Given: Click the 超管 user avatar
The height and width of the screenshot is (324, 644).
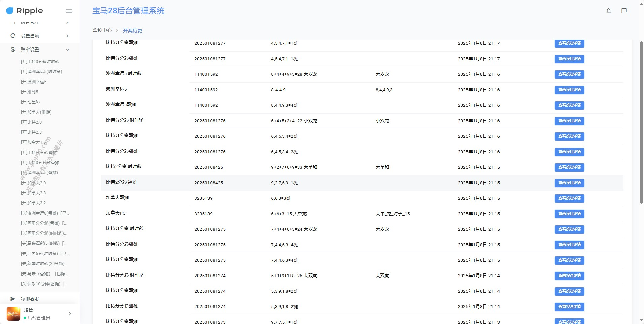Looking at the screenshot, I should point(13,314).
